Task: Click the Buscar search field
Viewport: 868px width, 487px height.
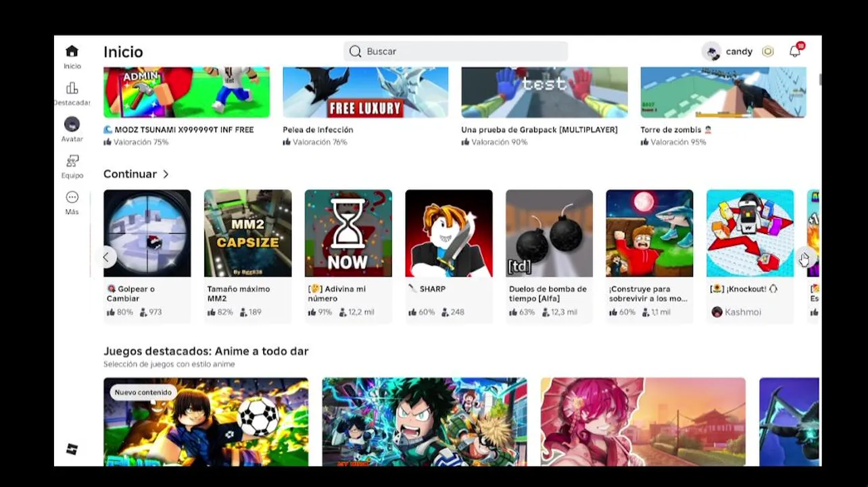Action: click(456, 51)
